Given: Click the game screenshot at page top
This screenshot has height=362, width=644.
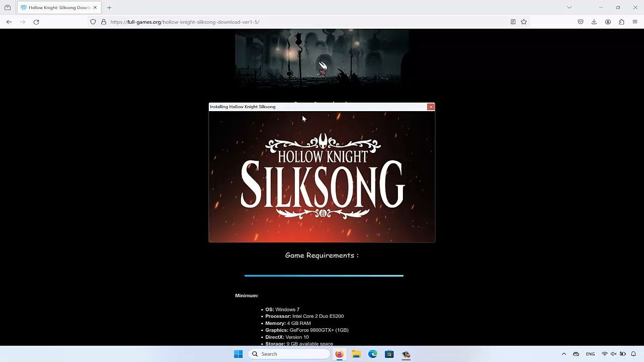Looking at the screenshot, I should 322,58.
